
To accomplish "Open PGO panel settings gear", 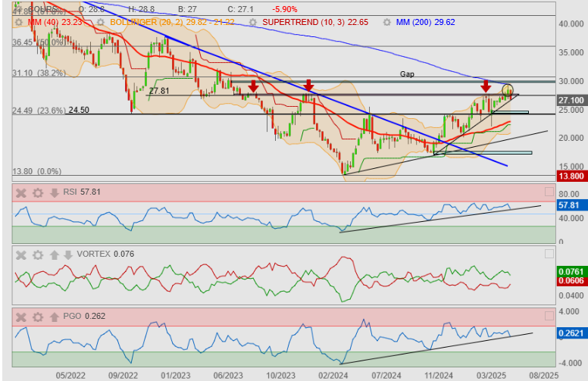I will [x=37, y=317].
